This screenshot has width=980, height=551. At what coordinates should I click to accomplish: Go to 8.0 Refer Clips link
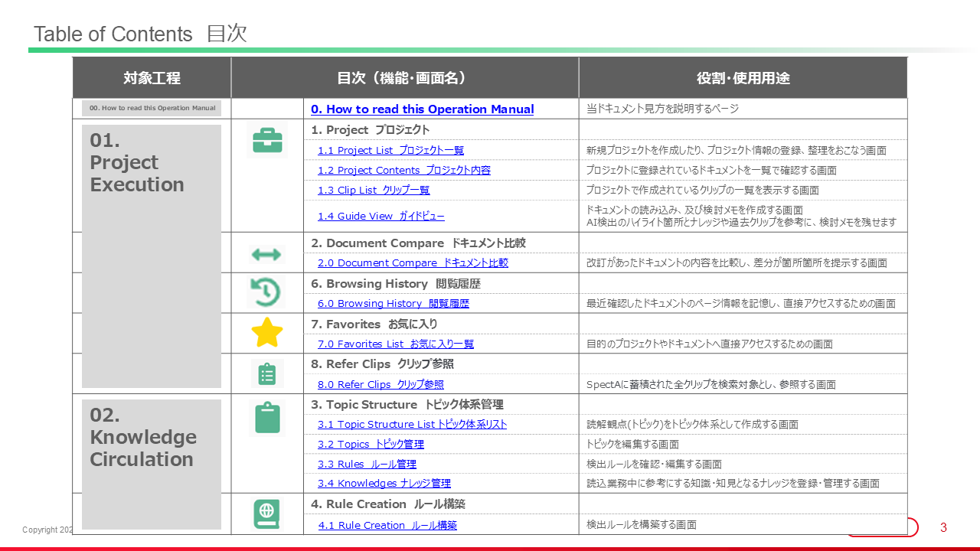(381, 385)
